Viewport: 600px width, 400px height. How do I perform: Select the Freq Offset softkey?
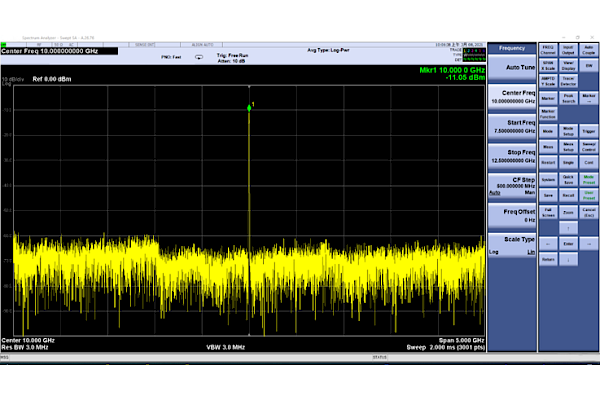(x=512, y=216)
